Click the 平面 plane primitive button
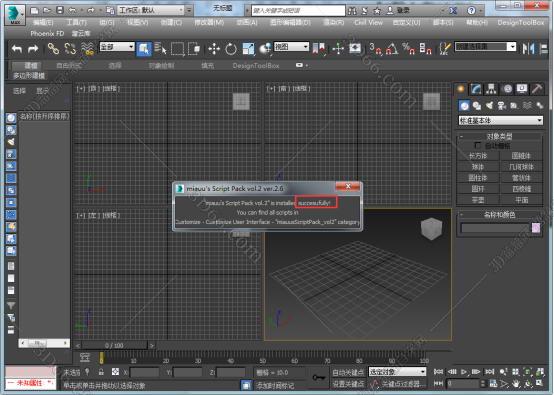 click(521, 200)
